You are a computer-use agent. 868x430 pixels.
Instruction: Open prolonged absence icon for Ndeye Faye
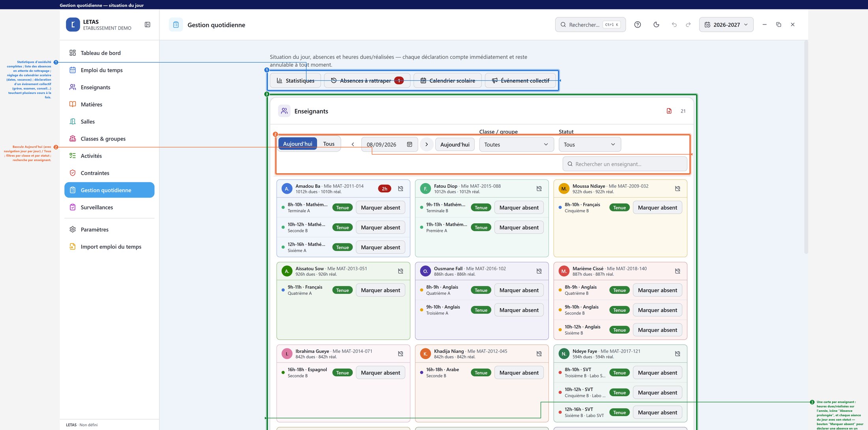677,353
